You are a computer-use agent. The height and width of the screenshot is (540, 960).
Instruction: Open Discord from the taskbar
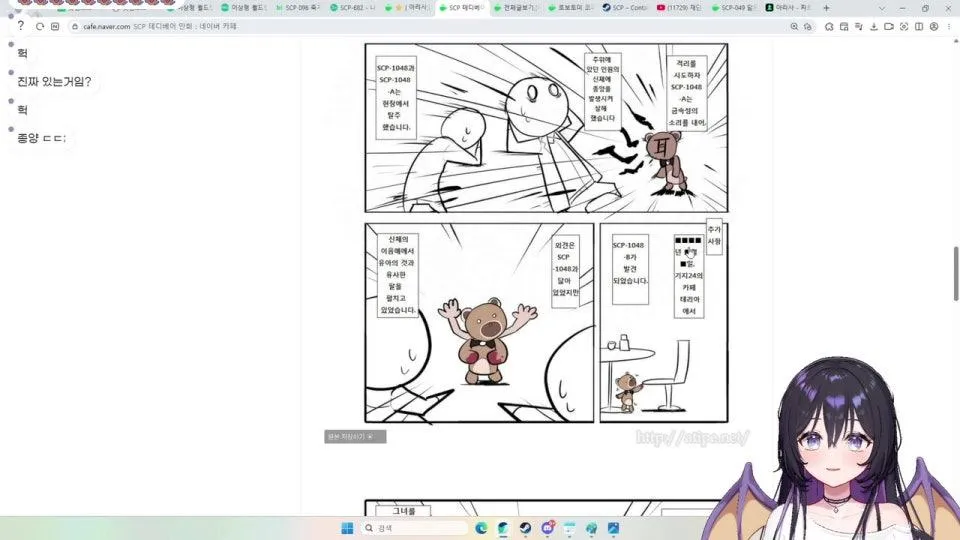(x=547, y=528)
